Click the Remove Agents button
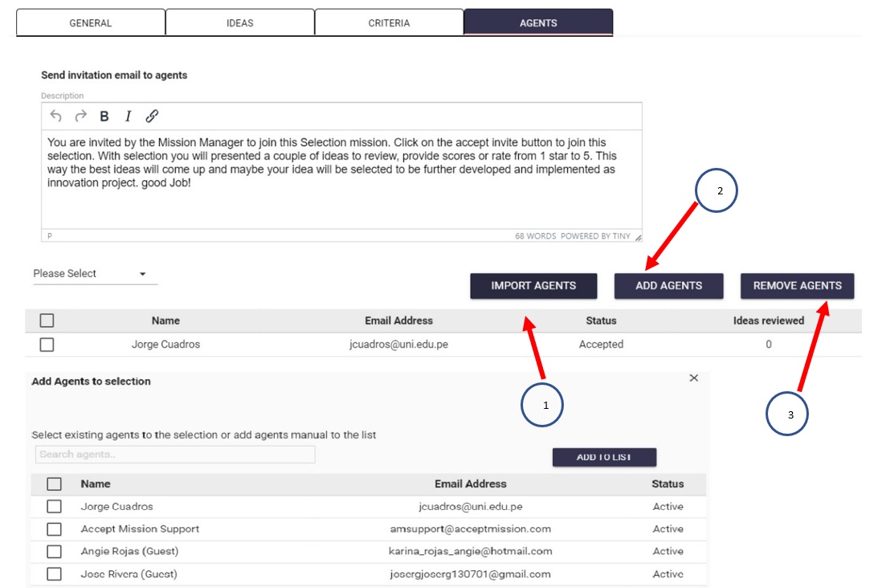This screenshot has height=588, width=882. coord(797,286)
